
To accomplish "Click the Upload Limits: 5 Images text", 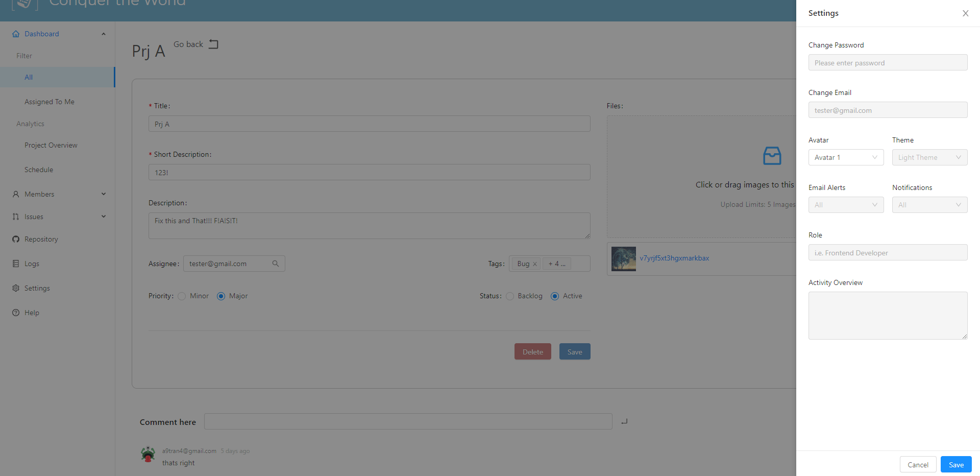I will (x=758, y=204).
